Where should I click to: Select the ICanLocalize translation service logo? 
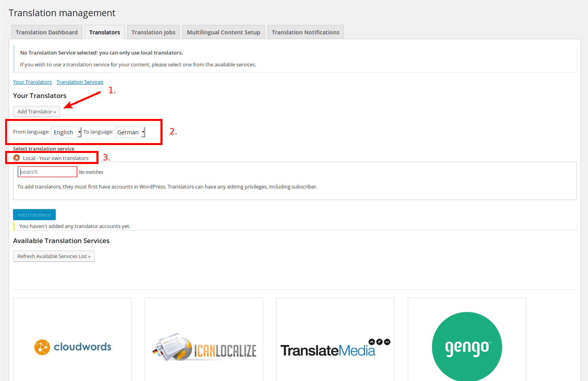click(x=204, y=348)
